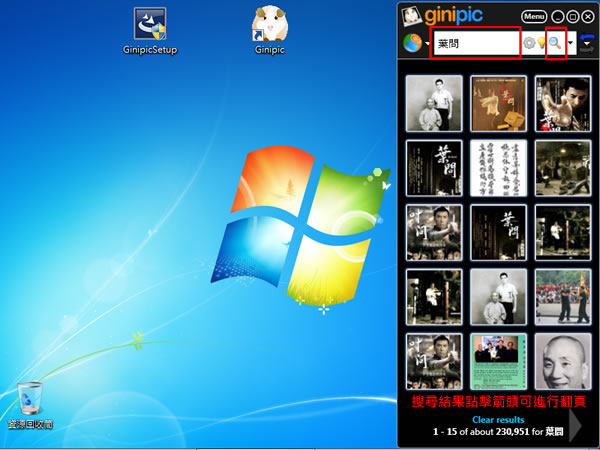Select the GinipicSetup installer desktop icon
The image size is (600, 450).
click(x=150, y=31)
